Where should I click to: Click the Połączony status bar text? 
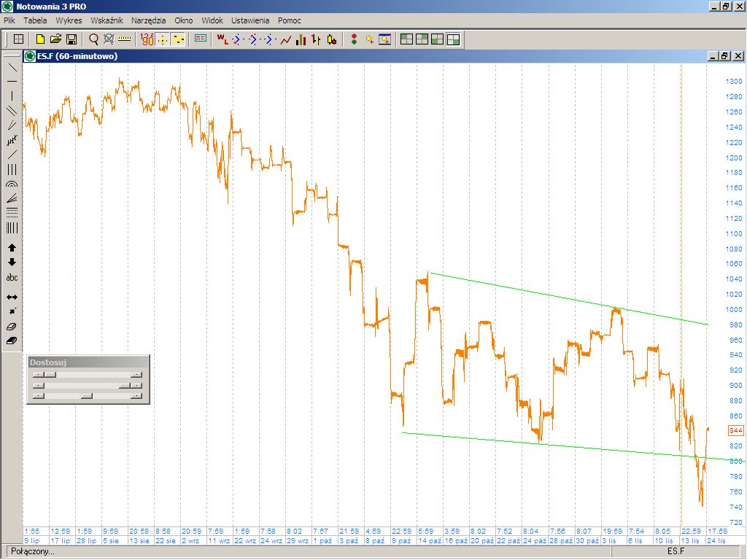point(32,551)
